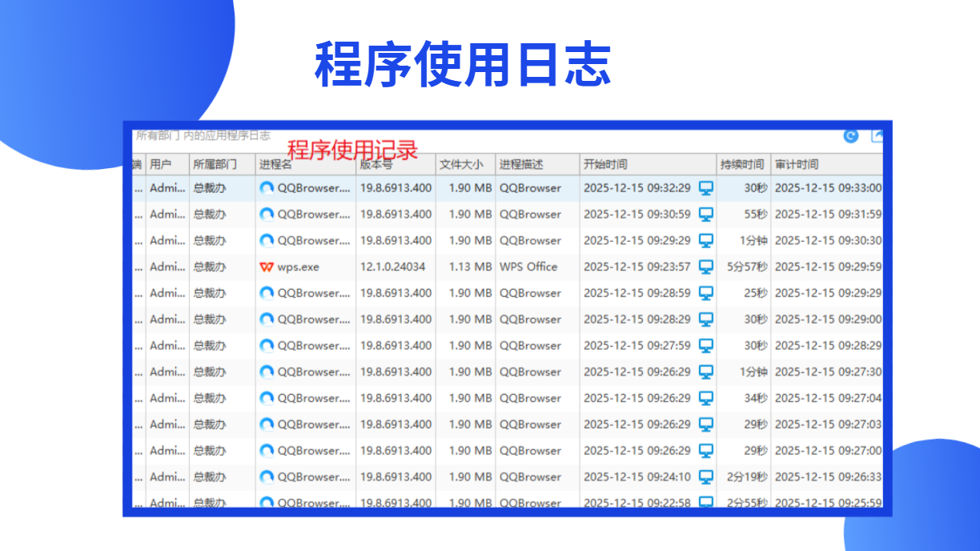Click version cell 12.1.0.24034
This screenshot has height=551, width=980.
[392, 267]
